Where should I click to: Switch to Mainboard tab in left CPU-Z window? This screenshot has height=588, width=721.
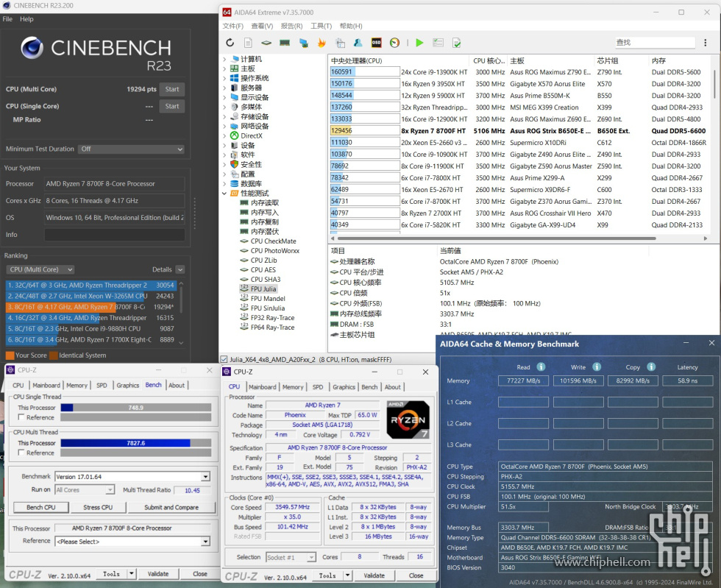[46, 385]
